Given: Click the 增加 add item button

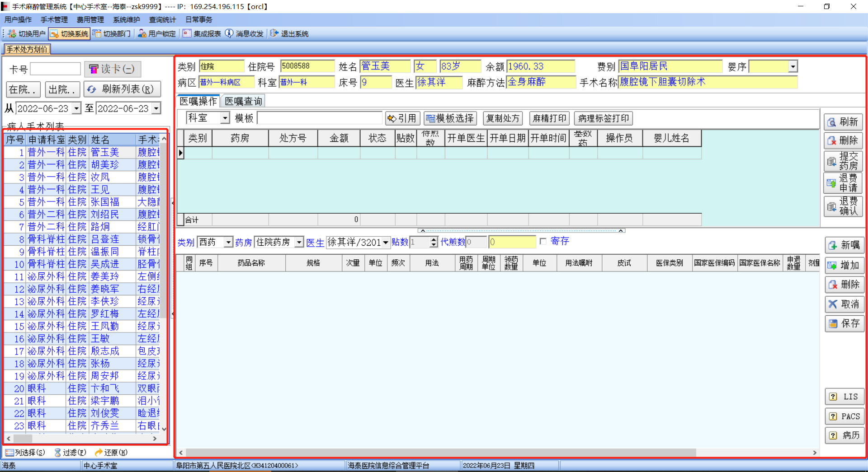Looking at the screenshot, I should click(844, 265).
